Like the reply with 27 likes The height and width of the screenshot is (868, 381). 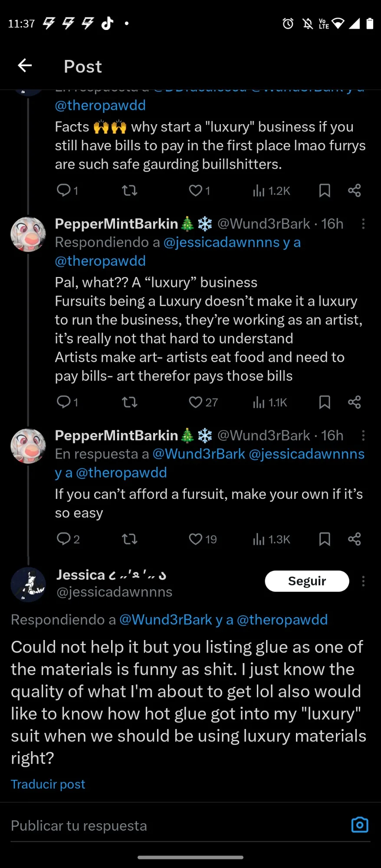(x=196, y=402)
